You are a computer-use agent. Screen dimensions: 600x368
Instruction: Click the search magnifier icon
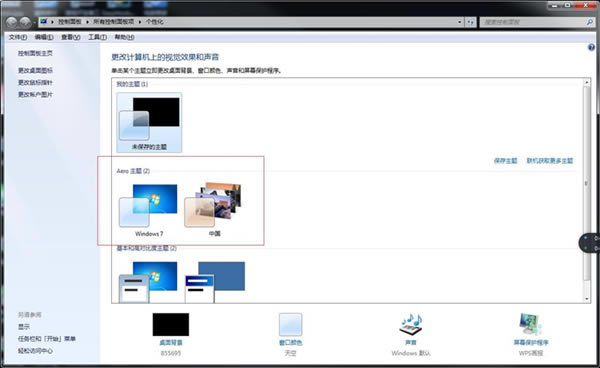[590, 22]
